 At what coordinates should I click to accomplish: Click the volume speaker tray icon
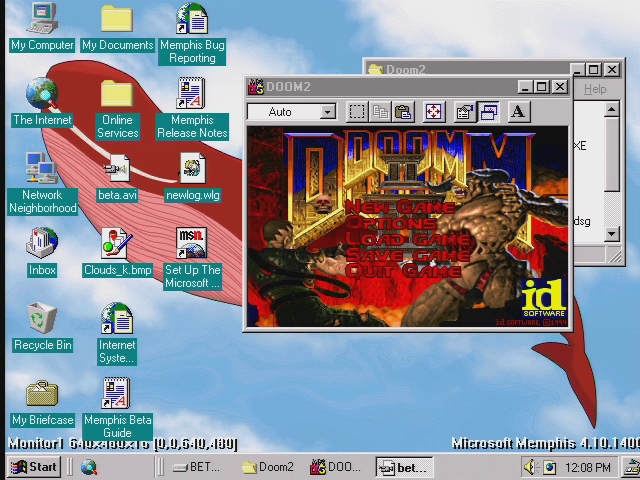click(530, 467)
